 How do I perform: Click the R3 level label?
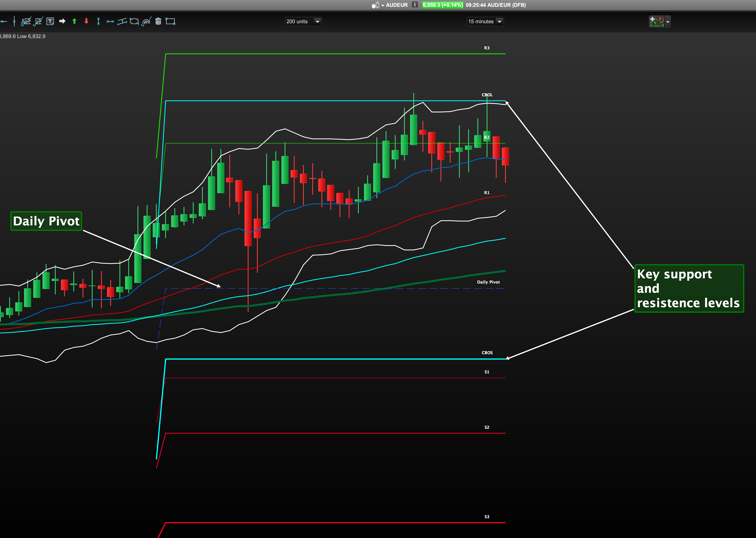pos(487,48)
